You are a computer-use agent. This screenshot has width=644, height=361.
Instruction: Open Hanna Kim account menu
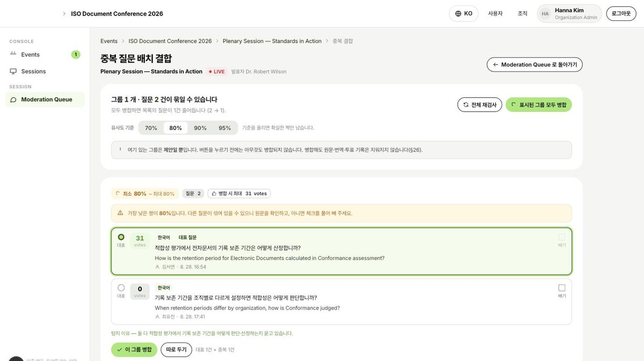pos(569,13)
